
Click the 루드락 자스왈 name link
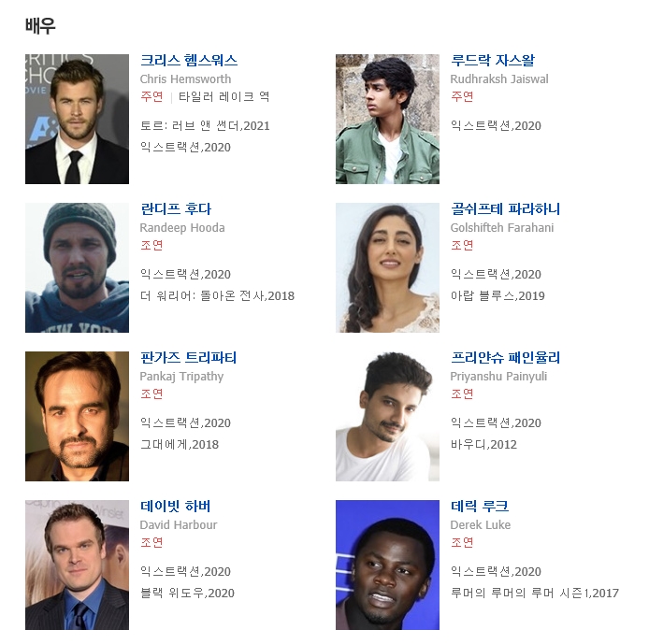[x=493, y=61]
